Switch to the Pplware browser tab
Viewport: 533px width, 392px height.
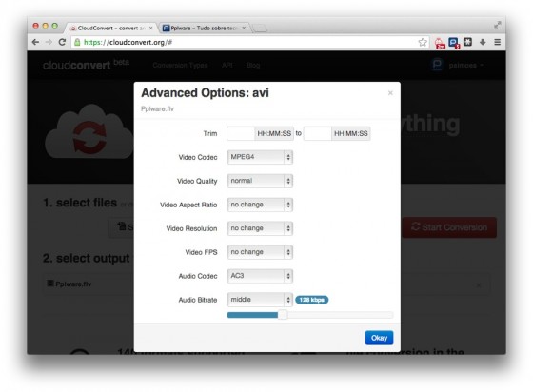pos(204,29)
